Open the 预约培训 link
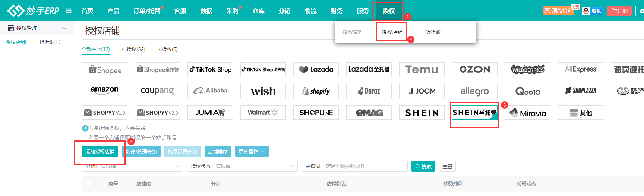Viewport: 644px width, 196px height. click(x=559, y=10)
